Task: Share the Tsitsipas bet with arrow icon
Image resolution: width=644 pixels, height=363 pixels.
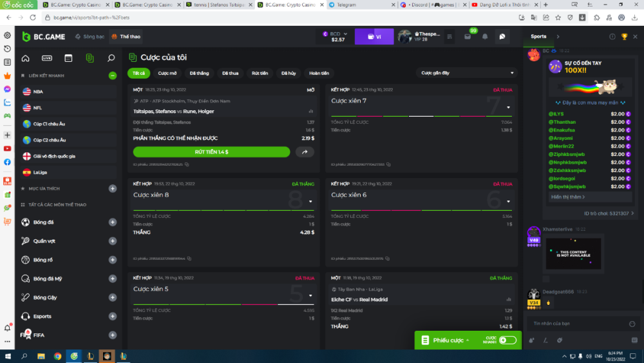Action: 305,152
